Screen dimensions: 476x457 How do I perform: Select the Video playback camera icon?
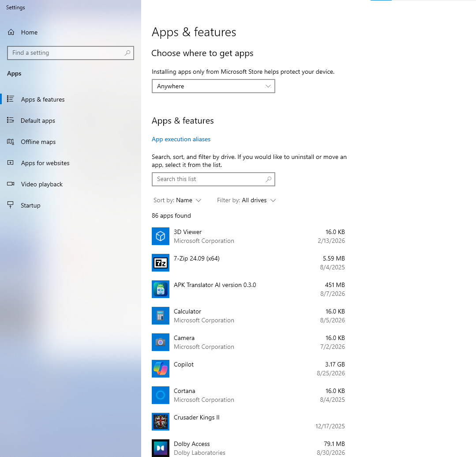[x=11, y=184]
